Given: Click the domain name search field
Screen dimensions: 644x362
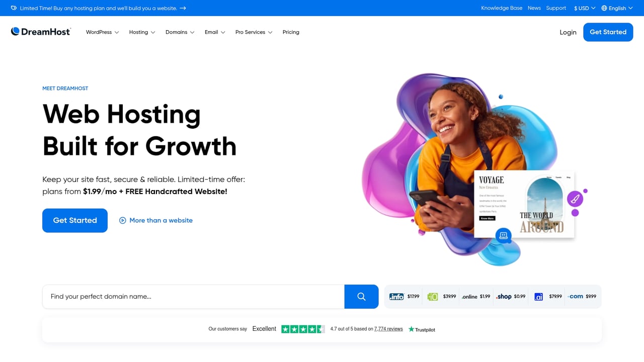Looking at the screenshot, I should coord(191,296).
